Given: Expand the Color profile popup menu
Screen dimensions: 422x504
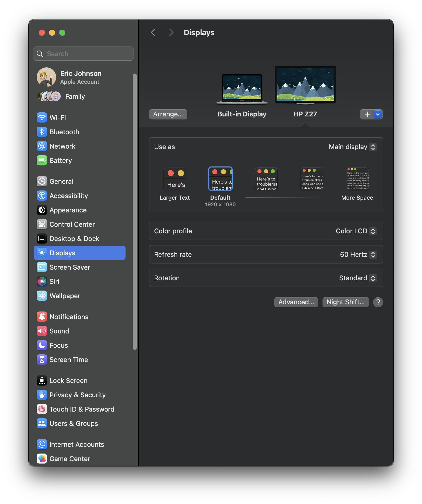Looking at the screenshot, I should (356, 231).
